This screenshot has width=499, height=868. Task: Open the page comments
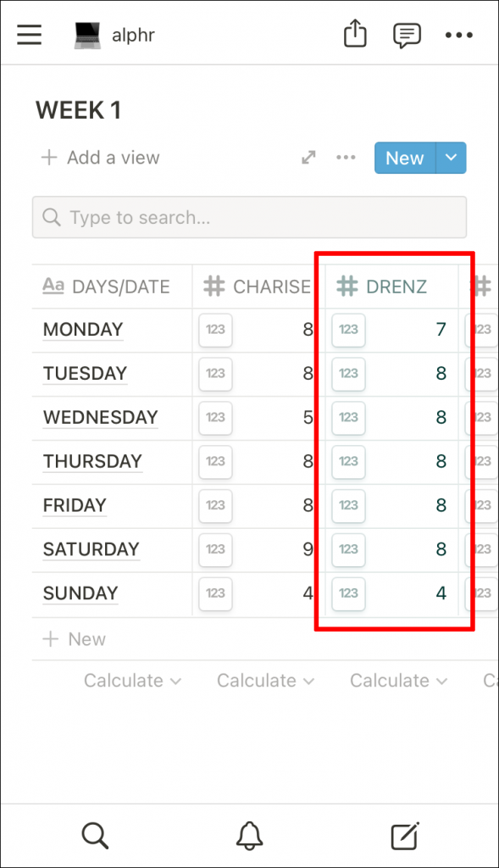pos(407,34)
